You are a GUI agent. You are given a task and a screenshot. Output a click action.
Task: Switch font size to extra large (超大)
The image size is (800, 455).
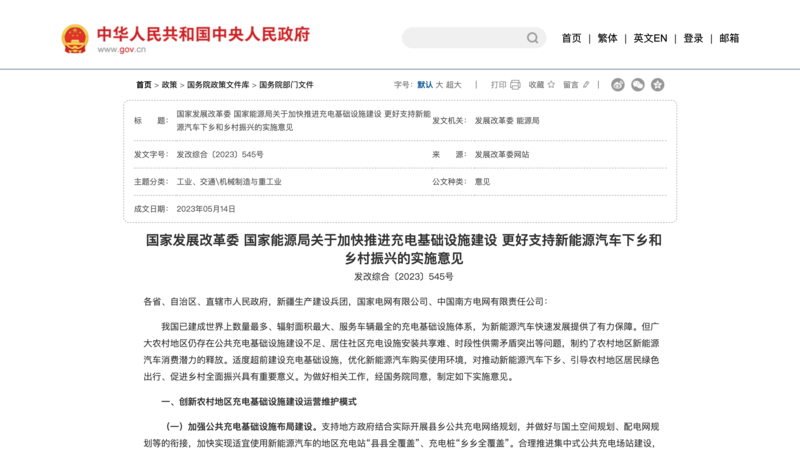pos(454,85)
